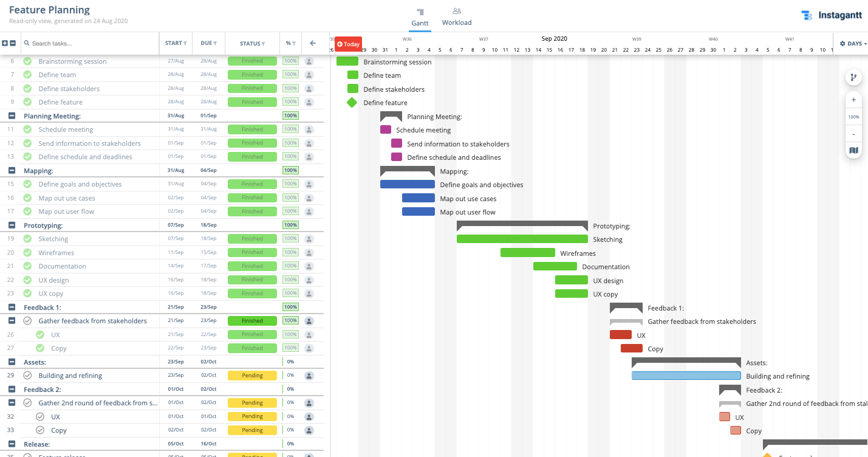Check the empty circle on UX task under Feedback 2
868x457 pixels.
(40, 416)
